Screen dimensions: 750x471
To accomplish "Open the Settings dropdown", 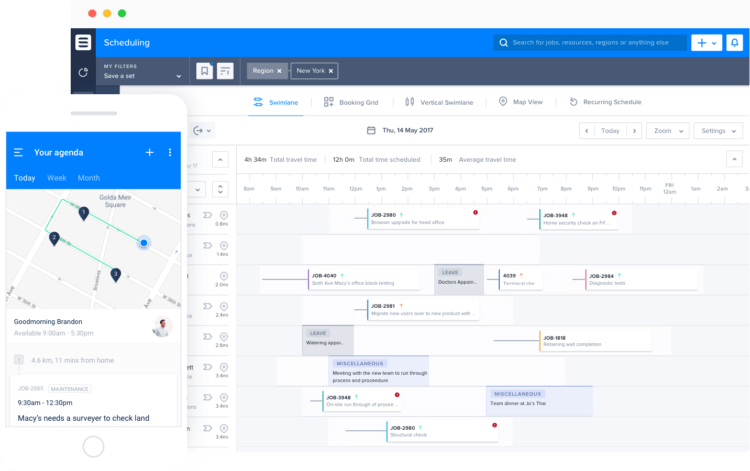I will coord(718,131).
